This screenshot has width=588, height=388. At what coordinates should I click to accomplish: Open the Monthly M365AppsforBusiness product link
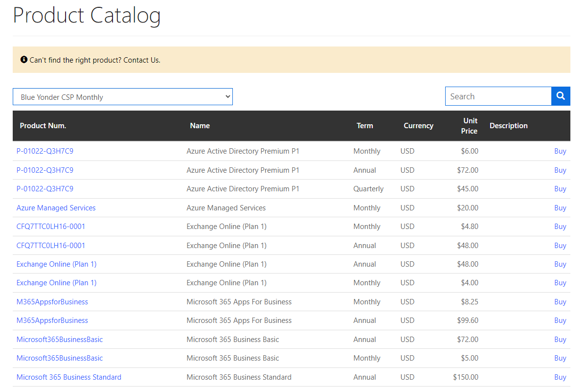52,302
